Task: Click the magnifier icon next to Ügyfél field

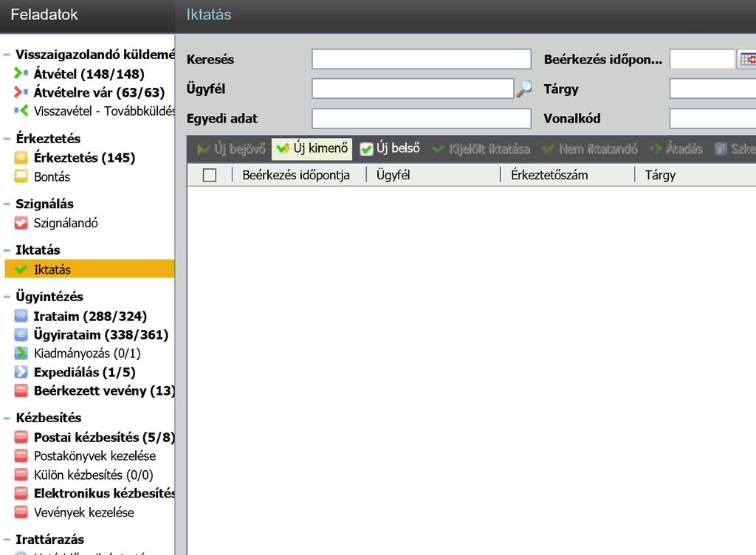Action: 523,88
